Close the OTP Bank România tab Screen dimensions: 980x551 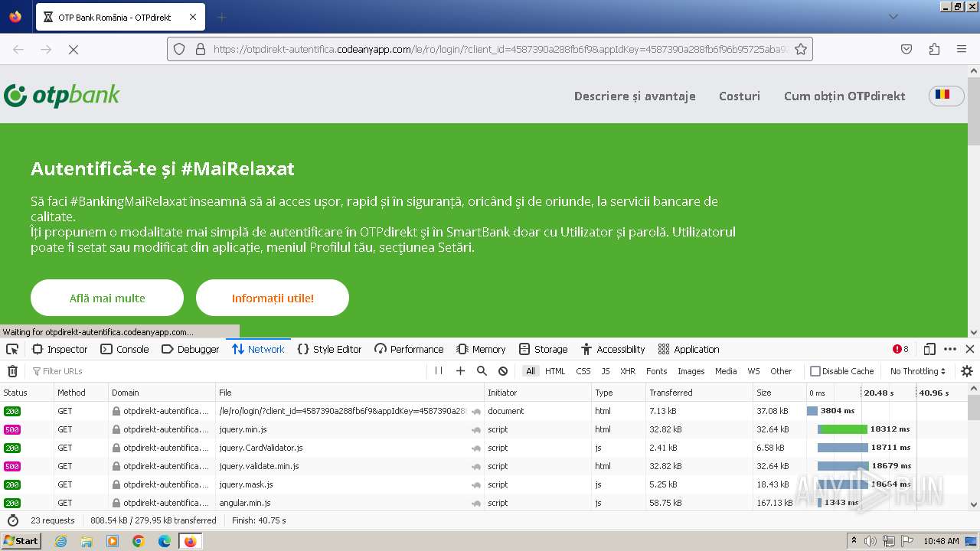(193, 17)
